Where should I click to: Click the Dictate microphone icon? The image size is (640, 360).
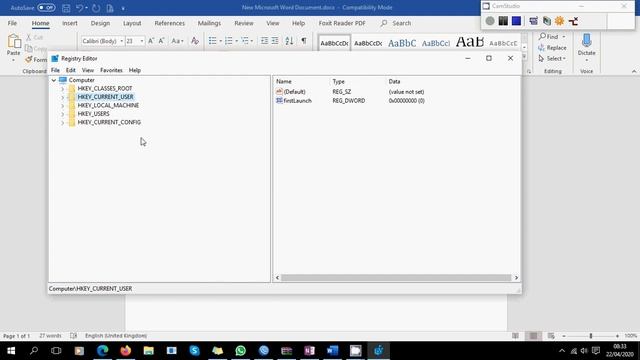pos(587,40)
